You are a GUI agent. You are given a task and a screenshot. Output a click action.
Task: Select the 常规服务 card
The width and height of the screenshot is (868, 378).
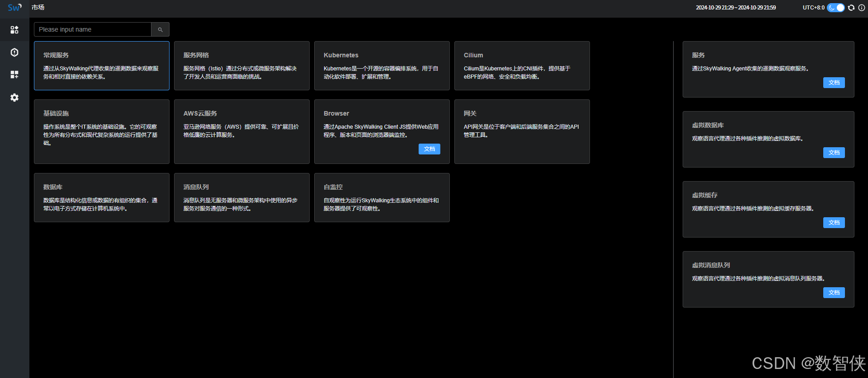pyautogui.click(x=102, y=66)
